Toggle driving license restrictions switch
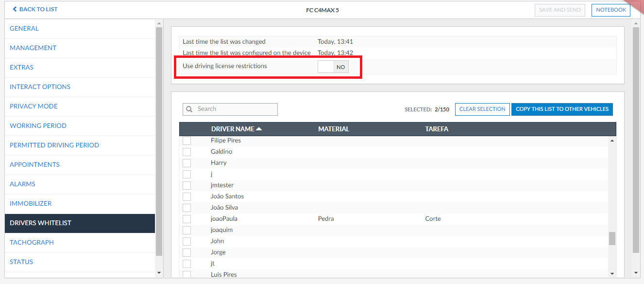The image size is (644, 284). click(333, 67)
